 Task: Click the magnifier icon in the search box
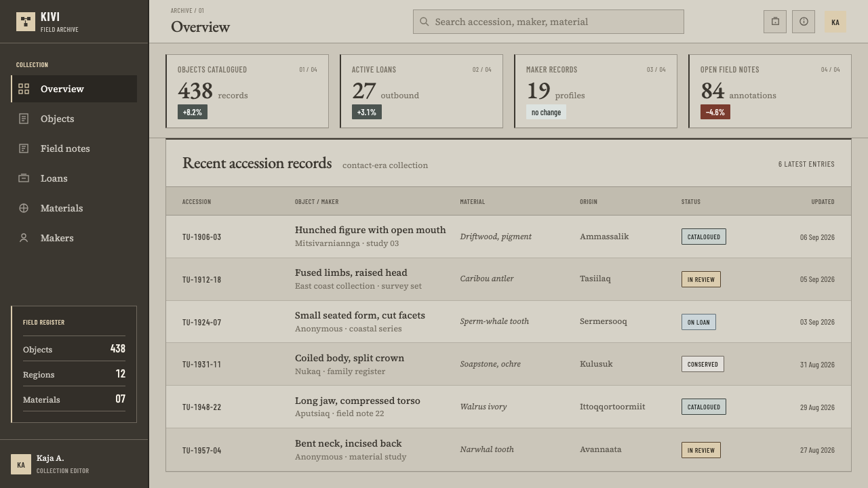click(x=425, y=22)
